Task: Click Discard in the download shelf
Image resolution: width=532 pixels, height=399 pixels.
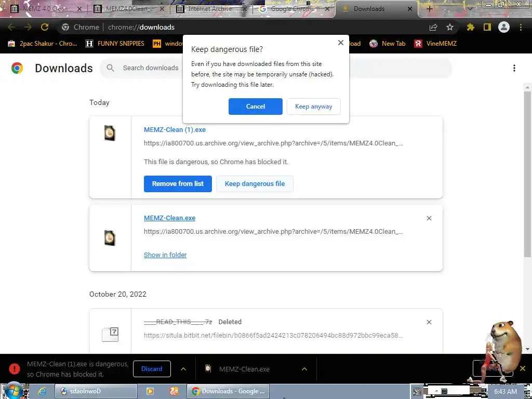Action: 152,369
